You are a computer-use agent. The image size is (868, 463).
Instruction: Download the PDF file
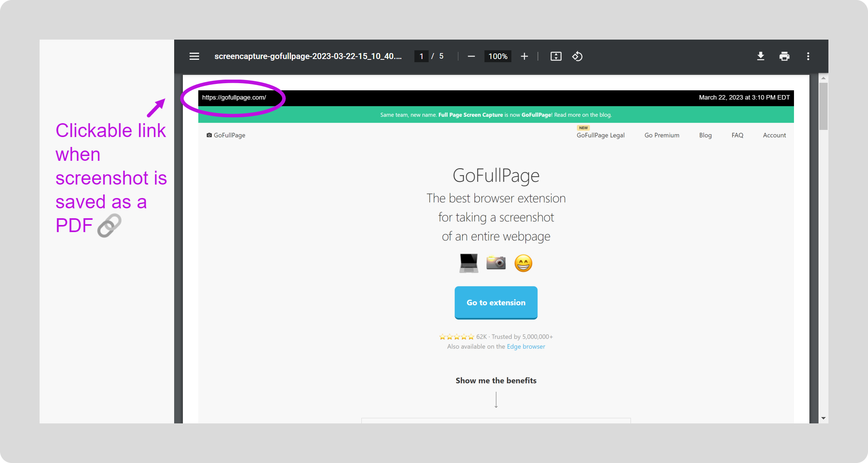[x=760, y=56]
